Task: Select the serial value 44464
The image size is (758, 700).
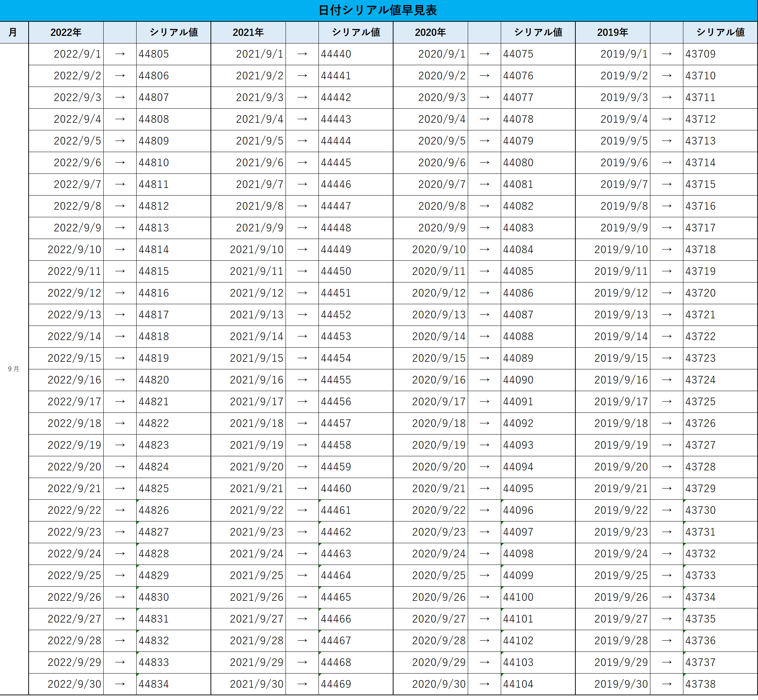Action: [x=356, y=575]
